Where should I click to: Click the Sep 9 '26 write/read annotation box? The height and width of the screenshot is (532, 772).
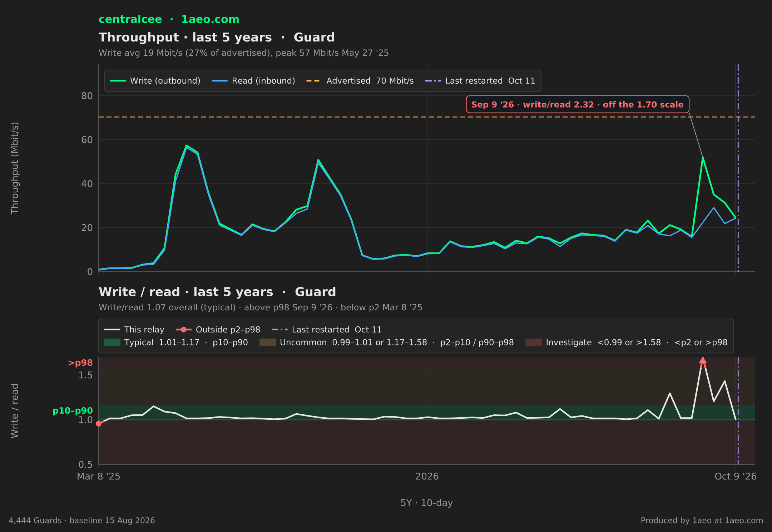click(x=578, y=104)
